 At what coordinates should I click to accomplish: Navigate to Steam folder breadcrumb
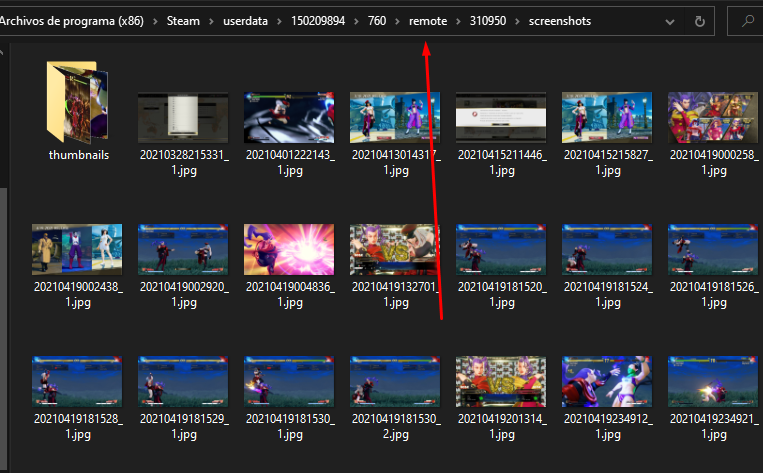[183, 21]
